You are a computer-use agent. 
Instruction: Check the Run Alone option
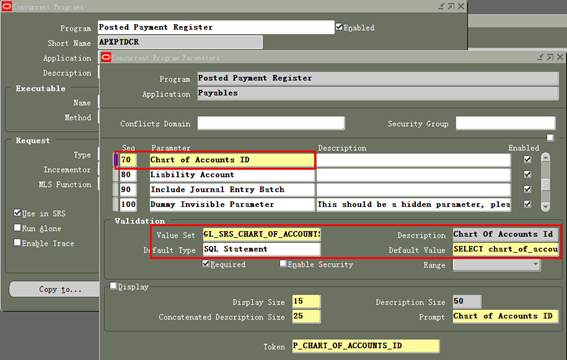[17, 228]
